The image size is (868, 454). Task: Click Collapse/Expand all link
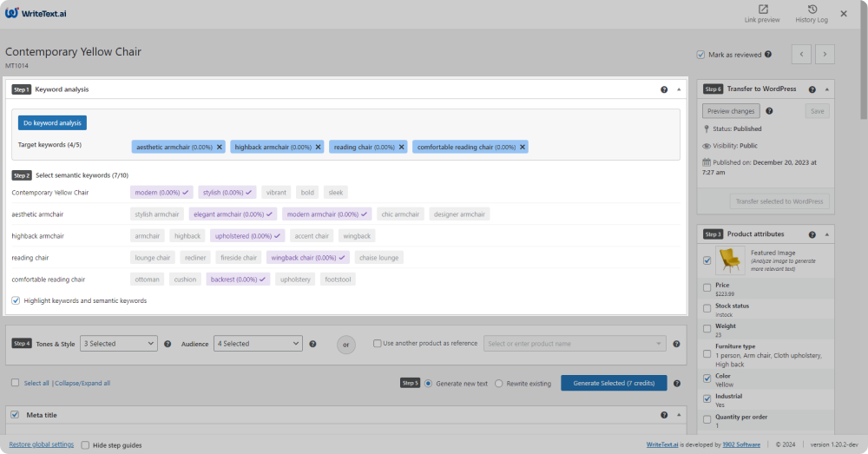pos(82,383)
